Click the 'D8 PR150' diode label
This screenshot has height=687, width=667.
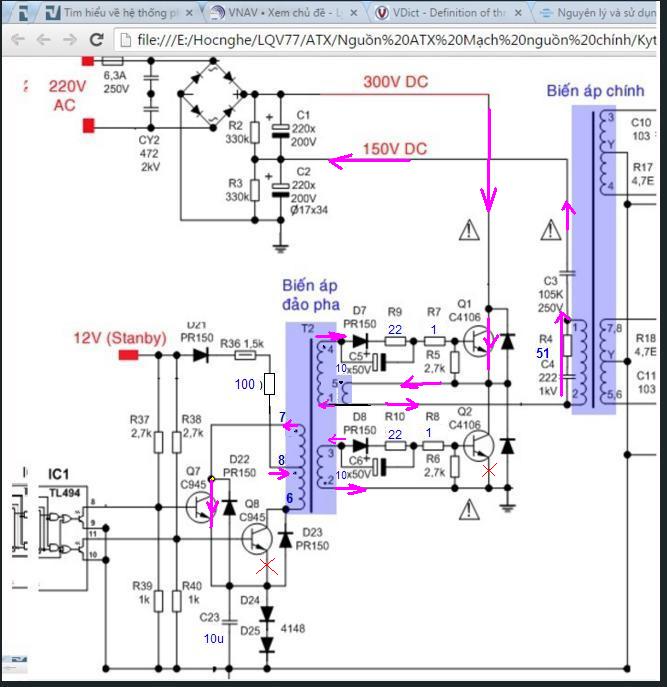click(359, 423)
